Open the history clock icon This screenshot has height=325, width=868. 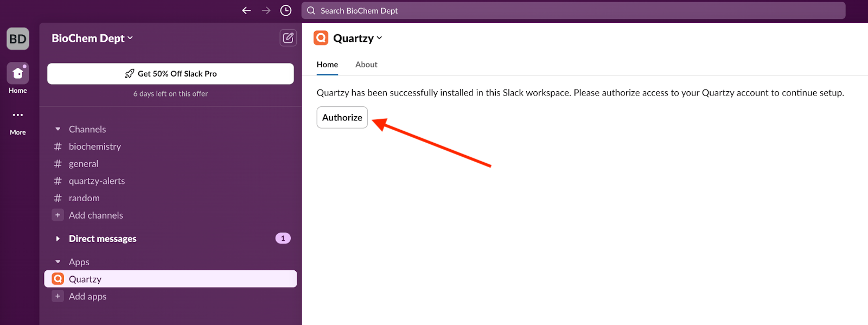(286, 10)
